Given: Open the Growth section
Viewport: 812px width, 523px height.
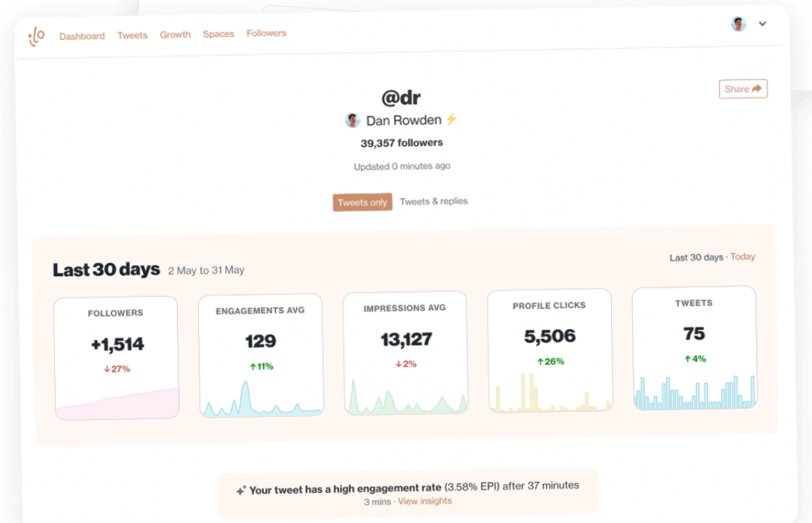Looking at the screenshot, I should 175,35.
